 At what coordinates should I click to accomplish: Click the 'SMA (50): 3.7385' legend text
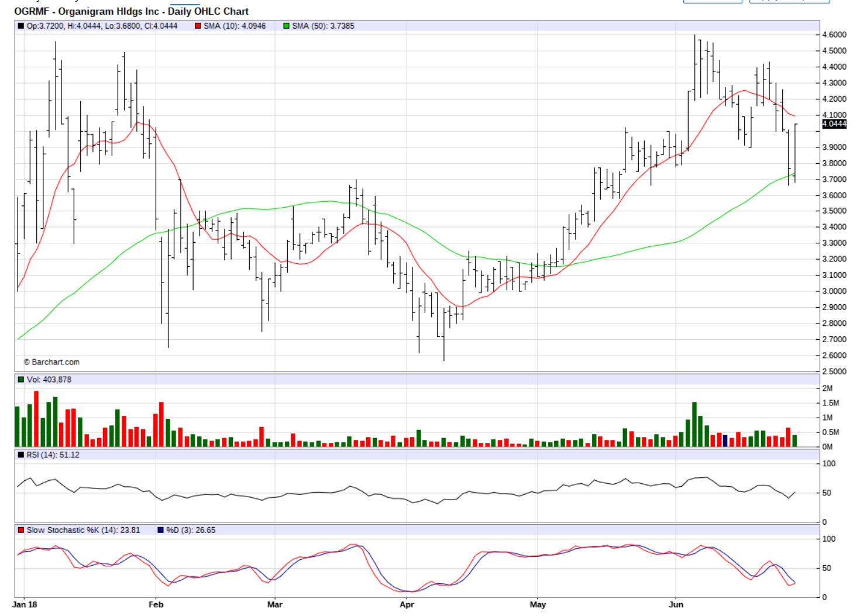[323, 26]
